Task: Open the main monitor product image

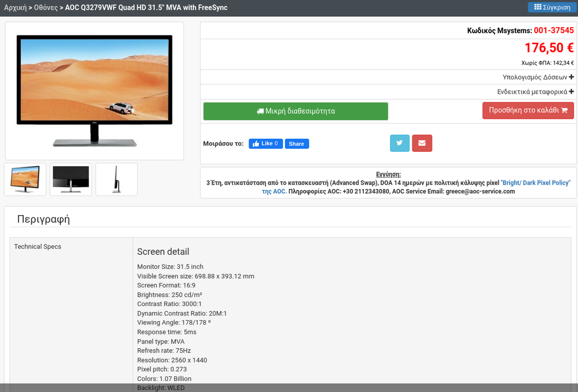Action: tap(94, 91)
